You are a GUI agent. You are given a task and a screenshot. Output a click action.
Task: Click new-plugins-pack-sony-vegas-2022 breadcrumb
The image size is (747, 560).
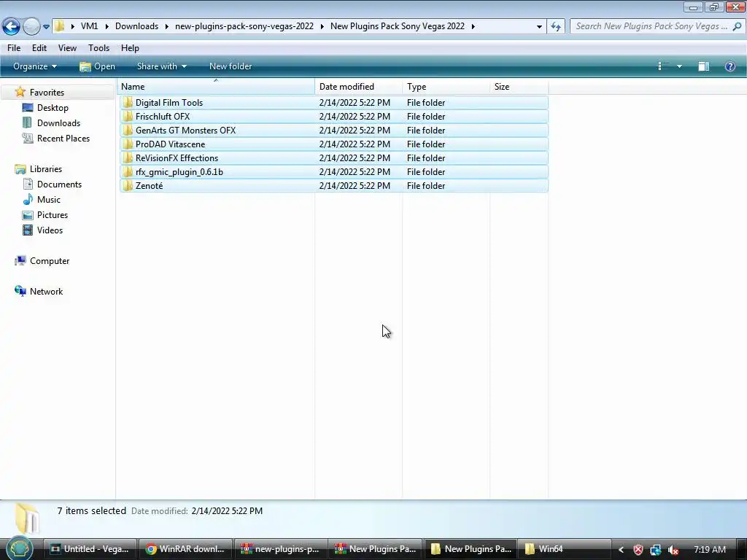pyautogui.click(x=244, y=26)
